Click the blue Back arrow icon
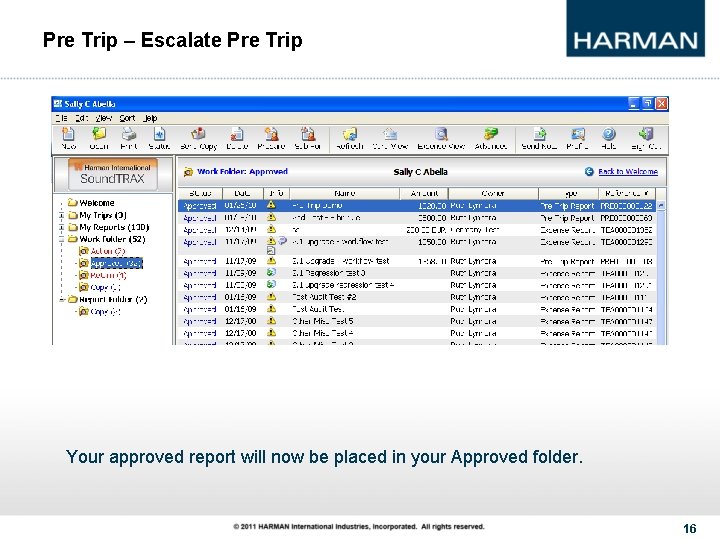Image resolution: width=720 pixels, height=540 pixels. click(x=589, y=172)
